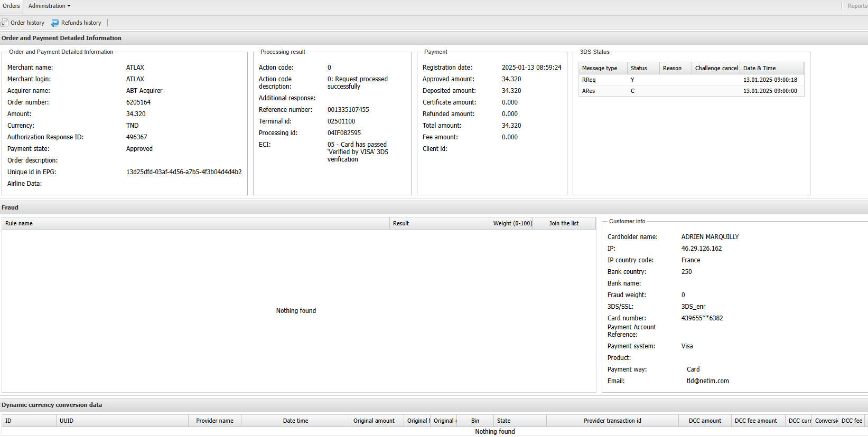Open the Refunds history icon
This screenshot has width=868, height=437.
click(55, 23)
